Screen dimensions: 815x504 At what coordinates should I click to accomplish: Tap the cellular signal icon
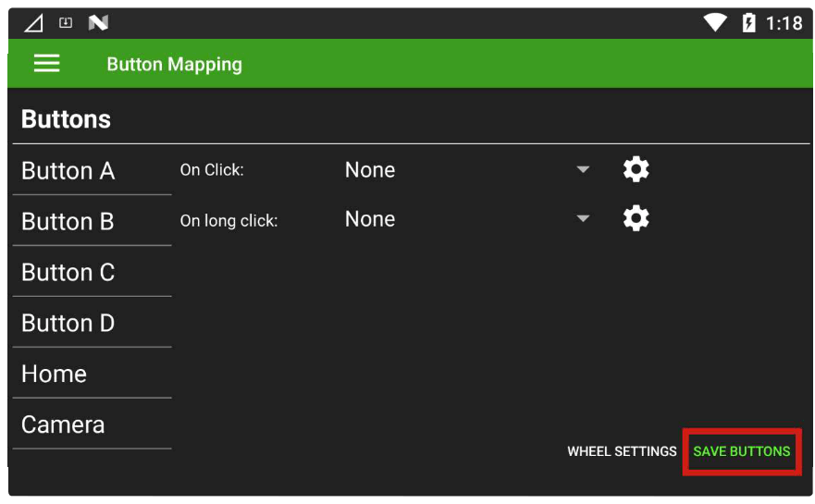(x=33, y=23)
